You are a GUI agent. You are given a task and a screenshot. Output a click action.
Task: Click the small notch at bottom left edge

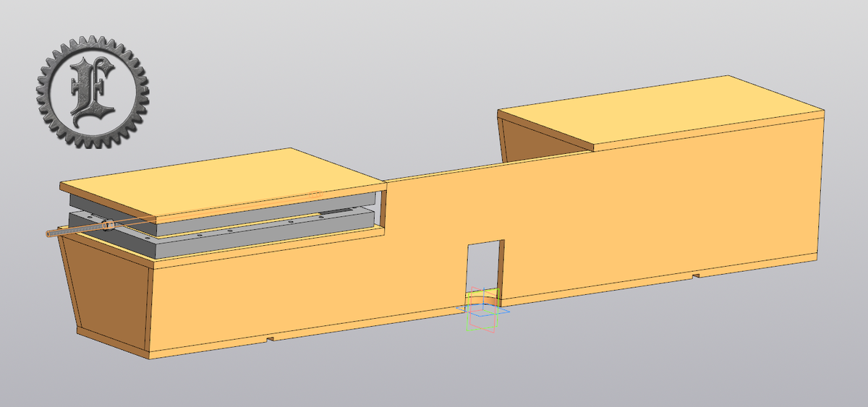(x=270, y=339)
